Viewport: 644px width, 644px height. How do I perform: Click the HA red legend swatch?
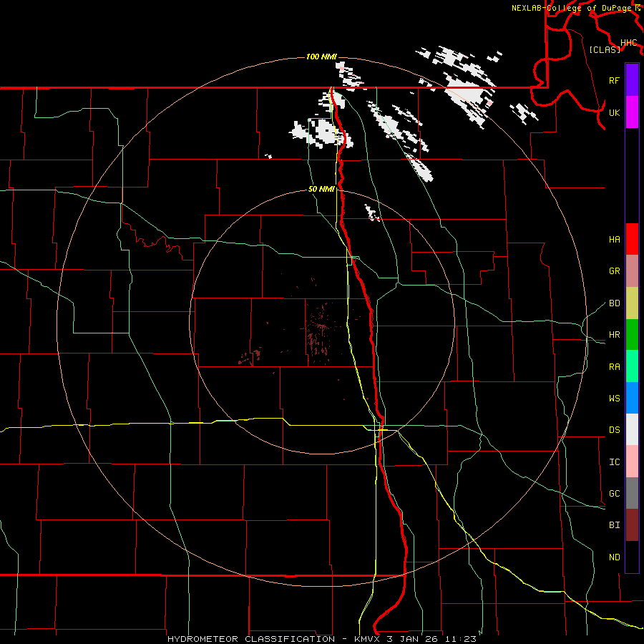coord(632,239)
